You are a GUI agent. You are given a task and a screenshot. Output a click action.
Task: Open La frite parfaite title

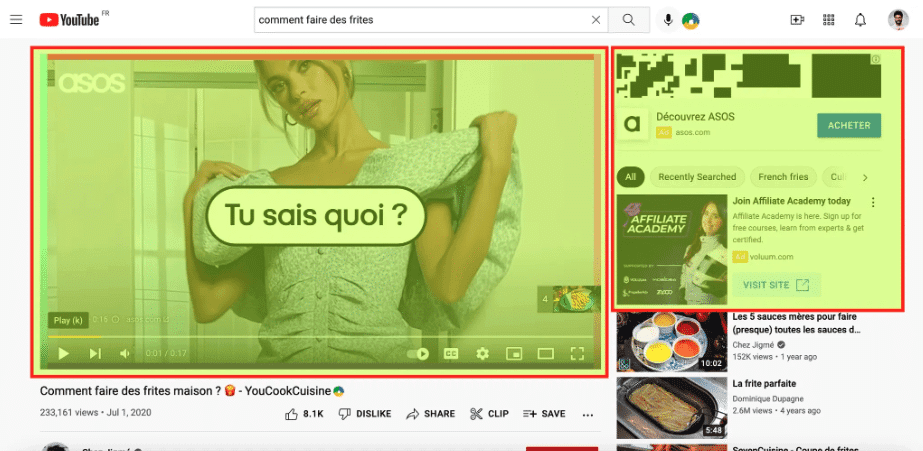(x=764, y=383)
